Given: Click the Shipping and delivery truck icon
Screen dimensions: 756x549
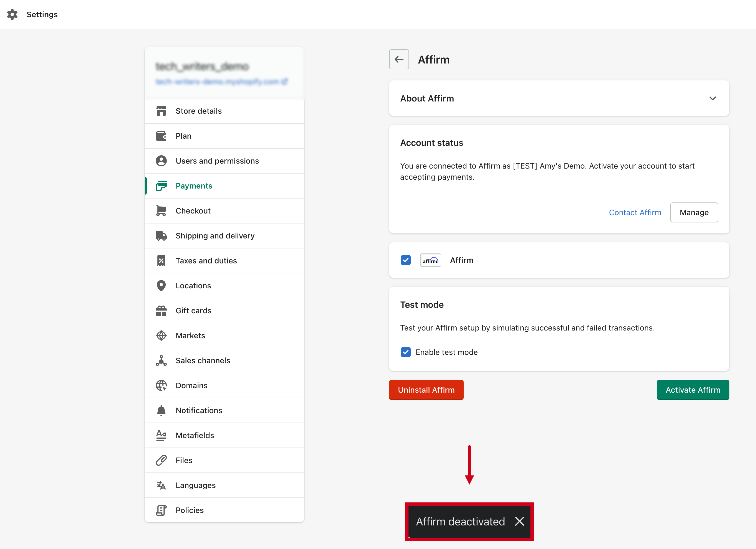Looking at the screenshot, I should point(161,236).
